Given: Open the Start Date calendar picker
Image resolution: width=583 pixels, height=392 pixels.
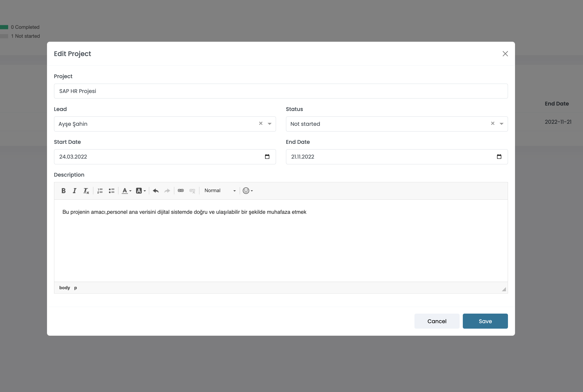Looking at the screenshot, I should tap(267, 157).
